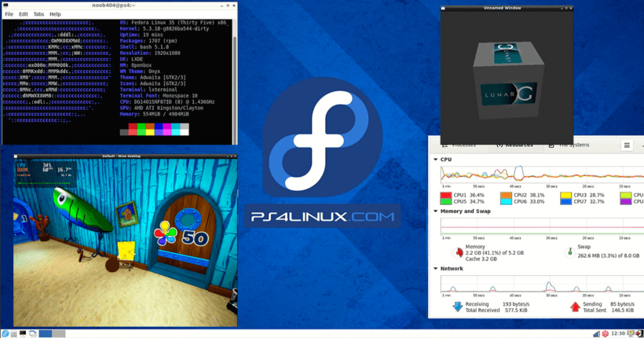The height and width of the screenshot is (338, 644).
Task: Launch the file manager from the taskbar
Action: point(13,333)
